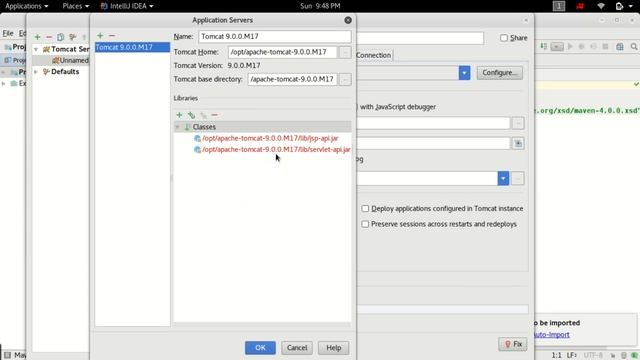Image resolution: width=640 pixels, height=360 pixels.
Task: Toggle the Share checkbox
Action: (504, 38)
